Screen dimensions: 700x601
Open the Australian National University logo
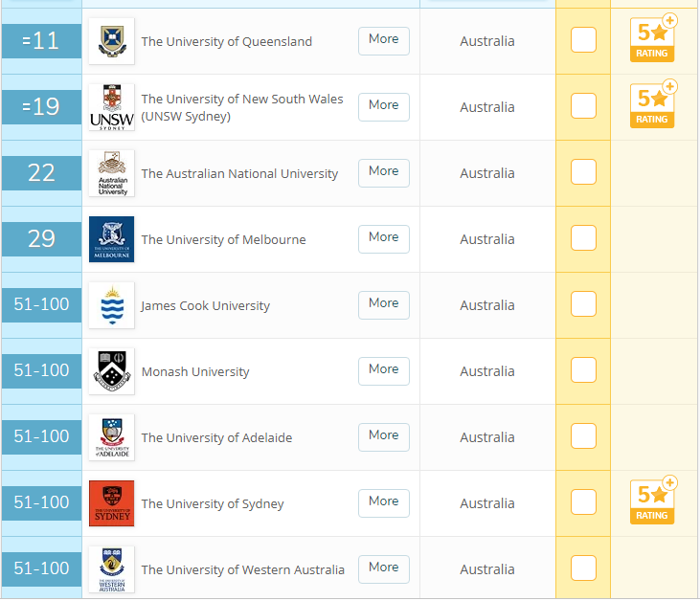[x=111, y=173]
